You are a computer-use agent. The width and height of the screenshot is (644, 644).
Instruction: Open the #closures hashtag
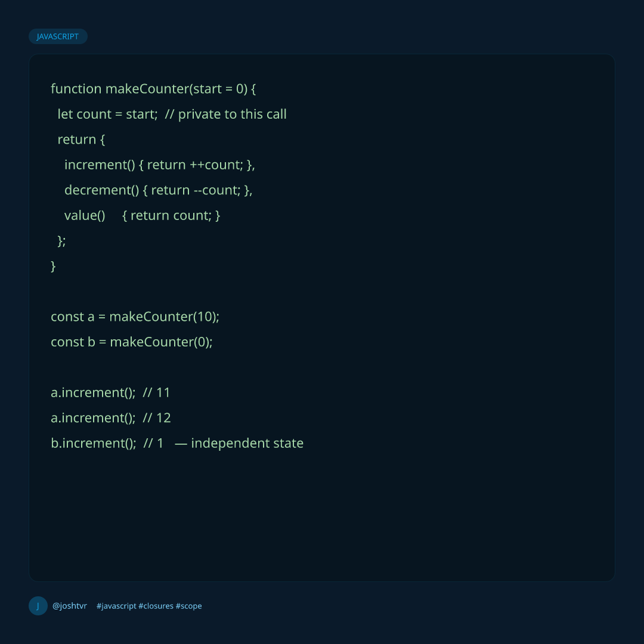[x=156, y=606]
